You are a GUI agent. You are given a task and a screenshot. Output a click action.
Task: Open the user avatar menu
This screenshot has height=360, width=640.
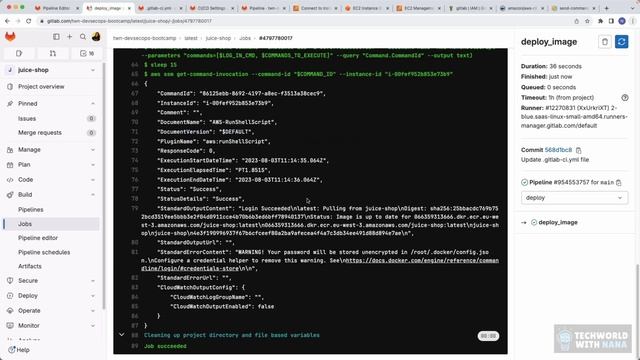click(96, 37)
